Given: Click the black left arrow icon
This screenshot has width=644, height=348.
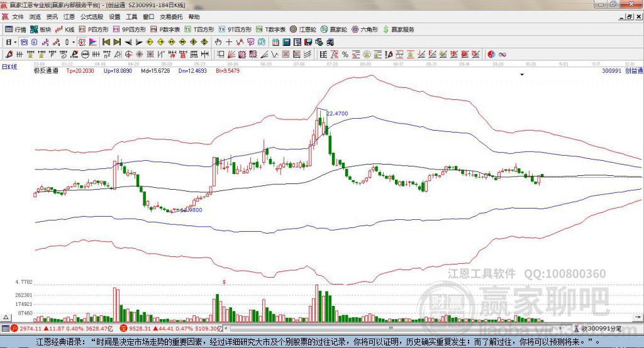Looking at the screenshot, I should [128, 42].
